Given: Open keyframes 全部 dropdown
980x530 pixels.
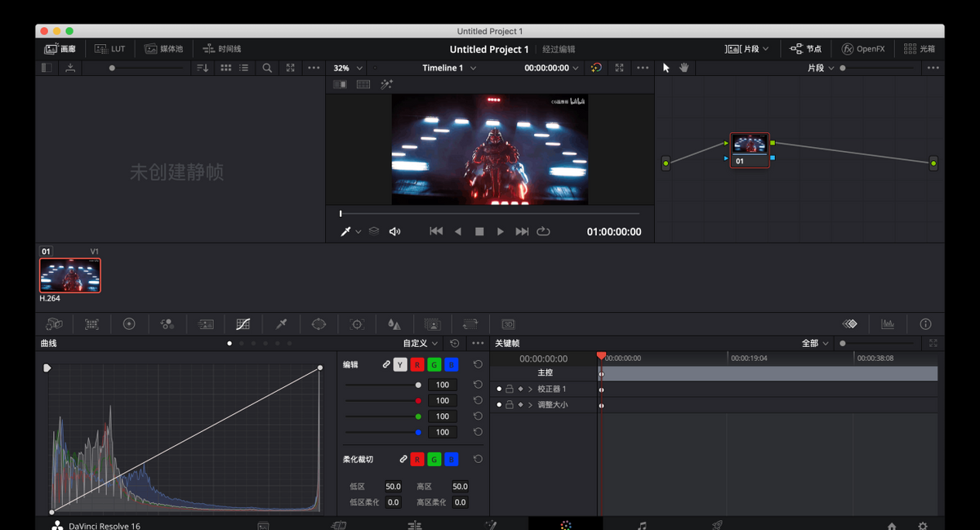Looking at the screenshot, I should 815,344.
